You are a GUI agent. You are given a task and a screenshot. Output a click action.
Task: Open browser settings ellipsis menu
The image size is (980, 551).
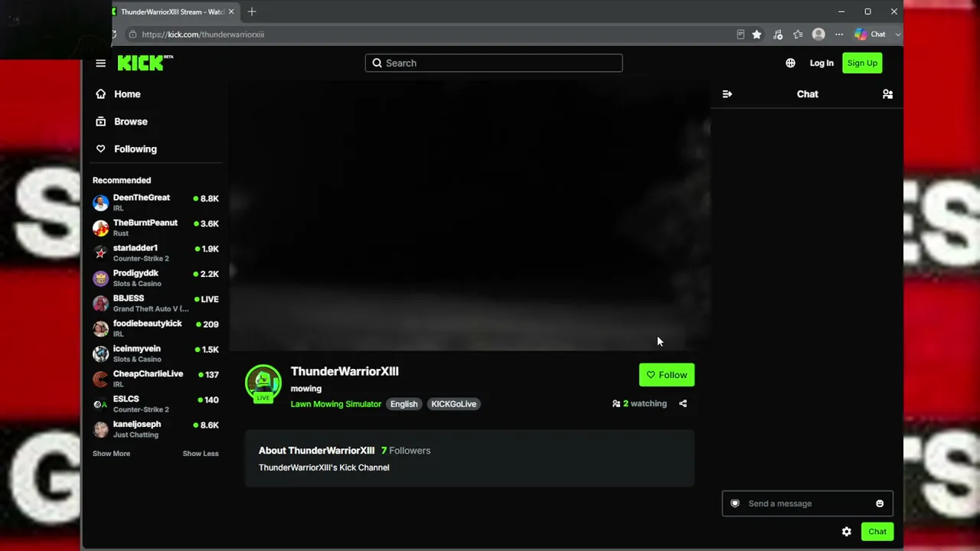(x=839, y=34)
